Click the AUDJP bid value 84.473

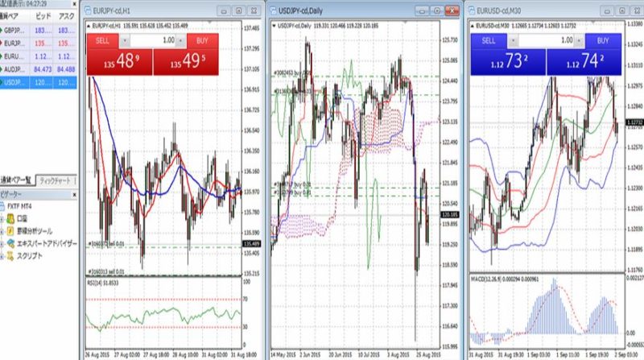43,69
